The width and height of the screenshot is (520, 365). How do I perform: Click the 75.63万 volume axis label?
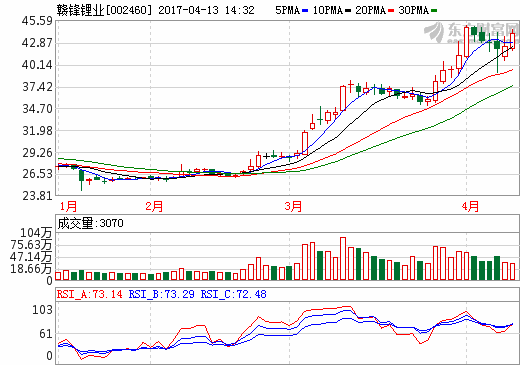click(31, 245)
